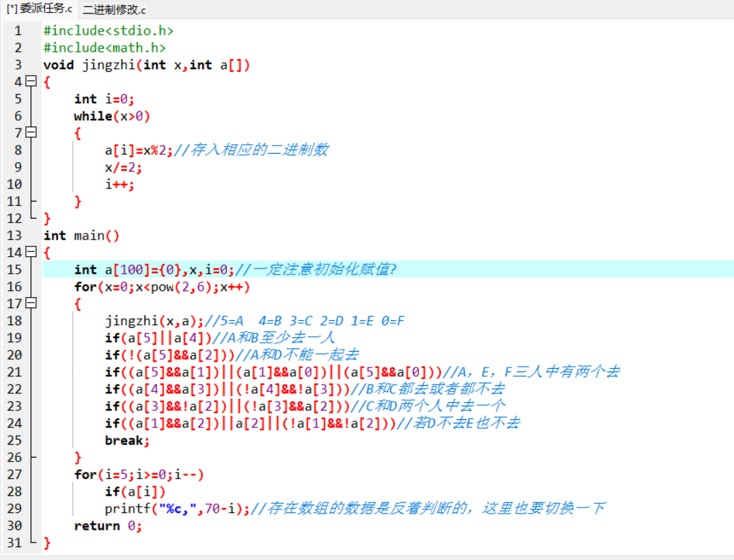Switch to the 委派任务.c tab

tap(40, 9)
